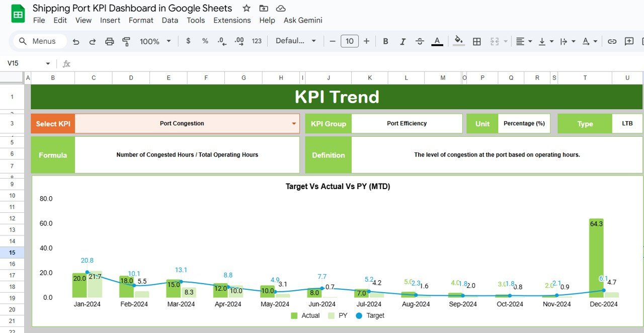This screenshot has width=644, height=333.
Task: Toggle italic formatting
Action: (403, 41)
